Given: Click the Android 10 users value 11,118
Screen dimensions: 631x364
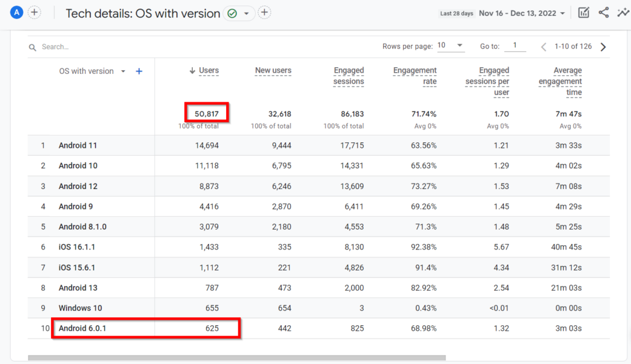Looking at the screenshot, I should (207, 166).
